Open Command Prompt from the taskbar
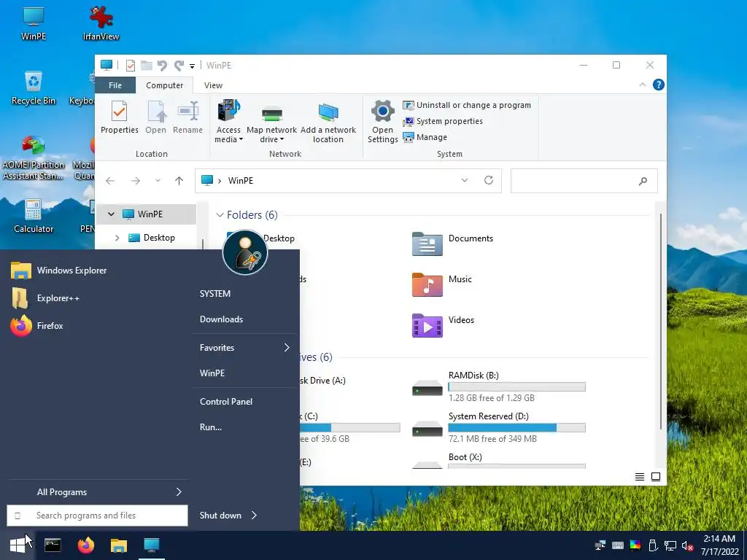747x560 pixels. click(53, 545)
